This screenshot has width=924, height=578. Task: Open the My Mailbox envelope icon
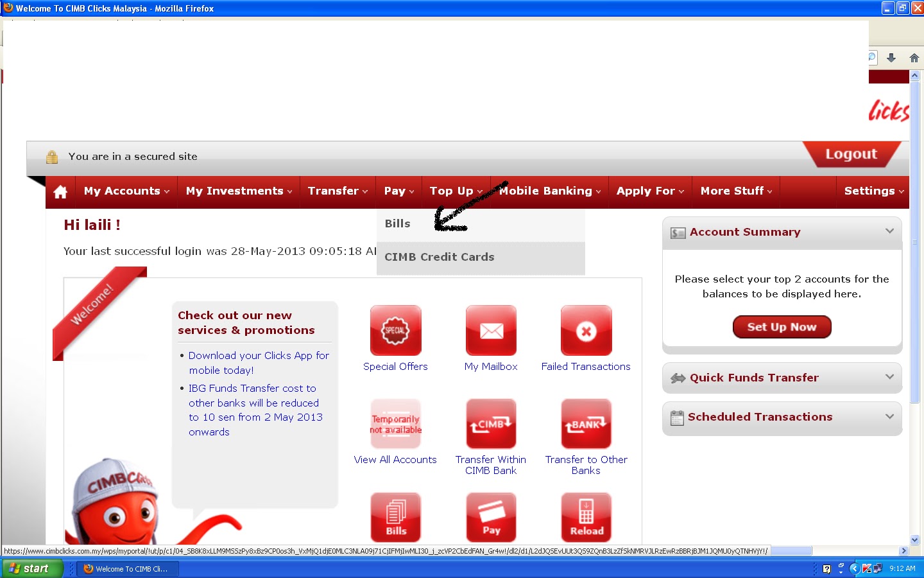tap(491, 330)
